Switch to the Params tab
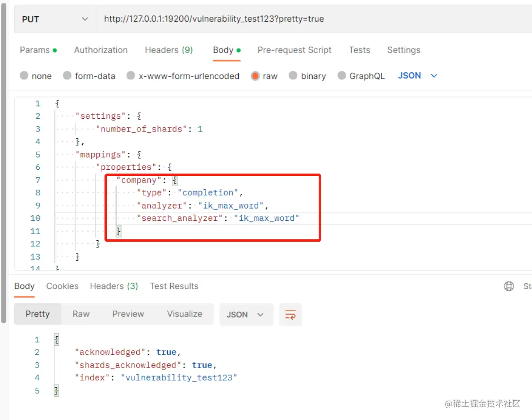Image resolution: width=532 pixels, height=420 pixels. 38,50
